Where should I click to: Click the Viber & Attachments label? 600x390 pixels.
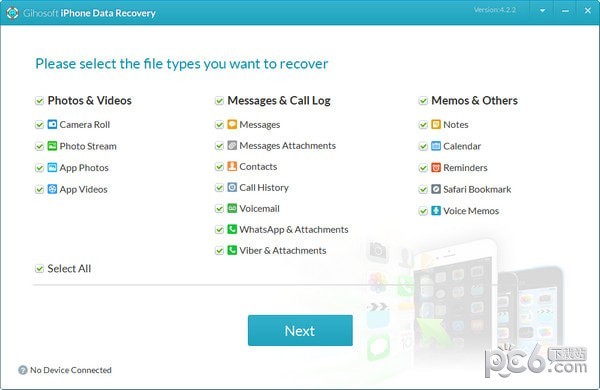pyautogui.click(x=283, y=250)
